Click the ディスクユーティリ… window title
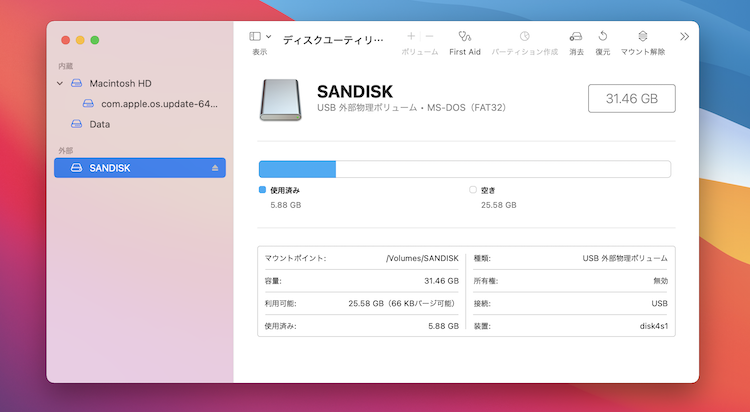This screenshot has width=750, height=412. 333,40
